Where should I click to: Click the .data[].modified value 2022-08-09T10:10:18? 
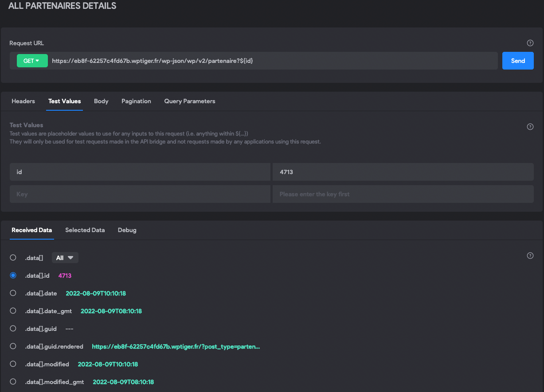pos(108,364)
